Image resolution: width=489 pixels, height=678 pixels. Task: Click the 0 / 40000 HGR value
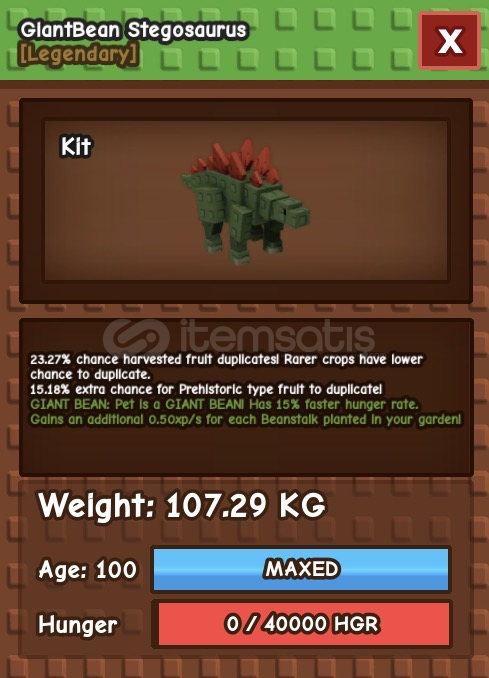[x=302, y=624]
